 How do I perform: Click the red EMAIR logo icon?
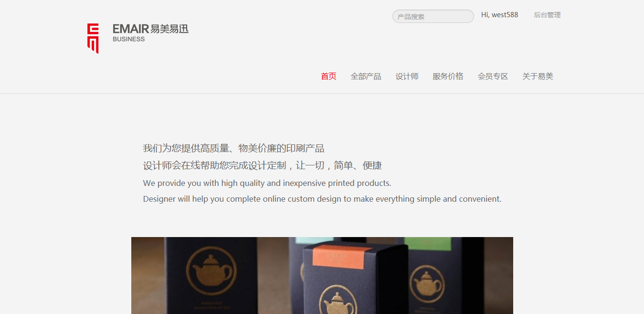pos(93,38)
